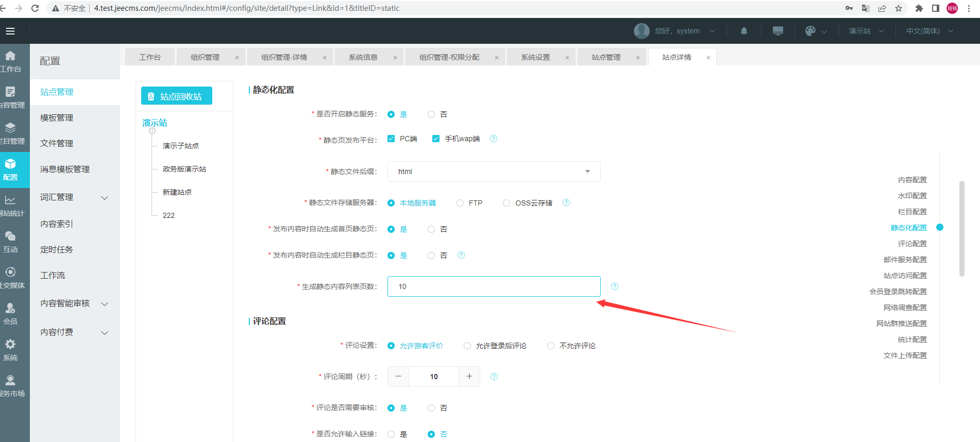The width and height of the screenshot is (980, 442).
Task: Switch to the 系统设置 tab
Action: [x=535, y=57]
